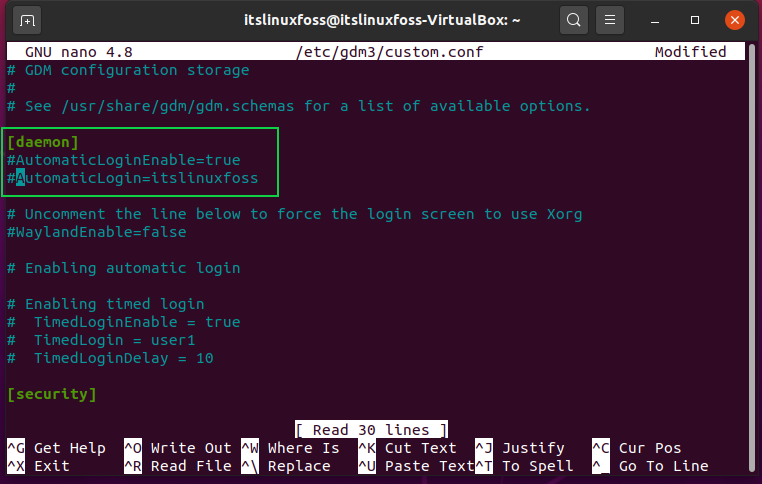Image resolution: width=762 pixels, height=484 pixels.
Task: Click the ^T To Spell shortcut
Action: tap(524, 466)
